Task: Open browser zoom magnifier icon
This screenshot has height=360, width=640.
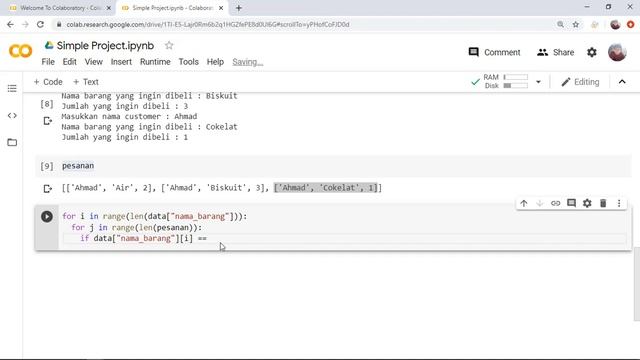Action: coord(560,24)
